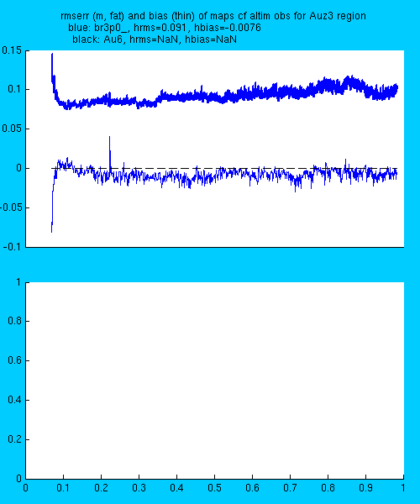Click the x-axis tick label 0.9
420x504 pixels.
(x=365, y=488)
